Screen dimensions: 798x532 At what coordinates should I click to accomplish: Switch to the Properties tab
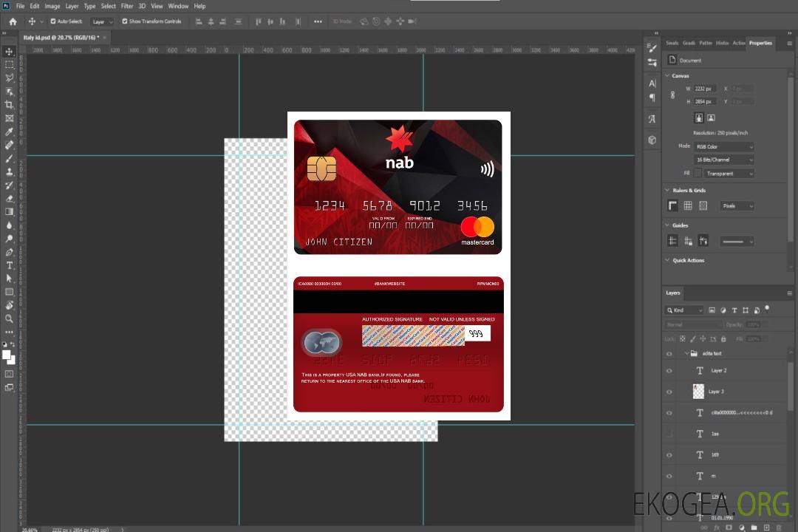pyautogui.click(x=760, y=44)
